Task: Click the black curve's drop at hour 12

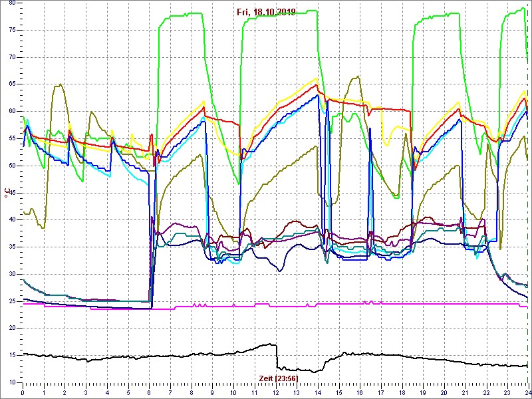Action: [277, 356]
